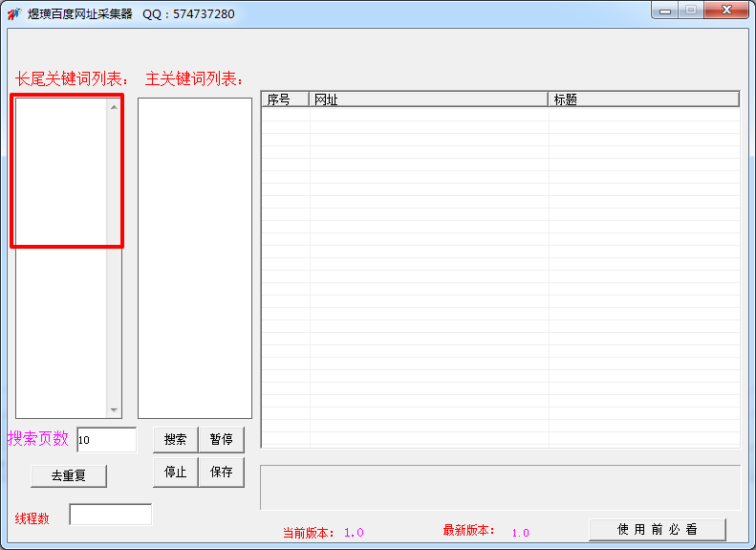Close the collector window
This screenshot has height=550, width=756.
click(x=726, y=11)
